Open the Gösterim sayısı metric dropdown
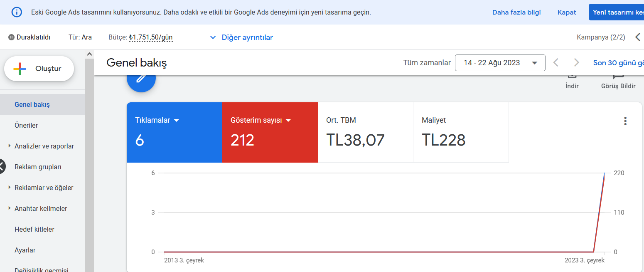The image size is (644, 272). [288, 120]
